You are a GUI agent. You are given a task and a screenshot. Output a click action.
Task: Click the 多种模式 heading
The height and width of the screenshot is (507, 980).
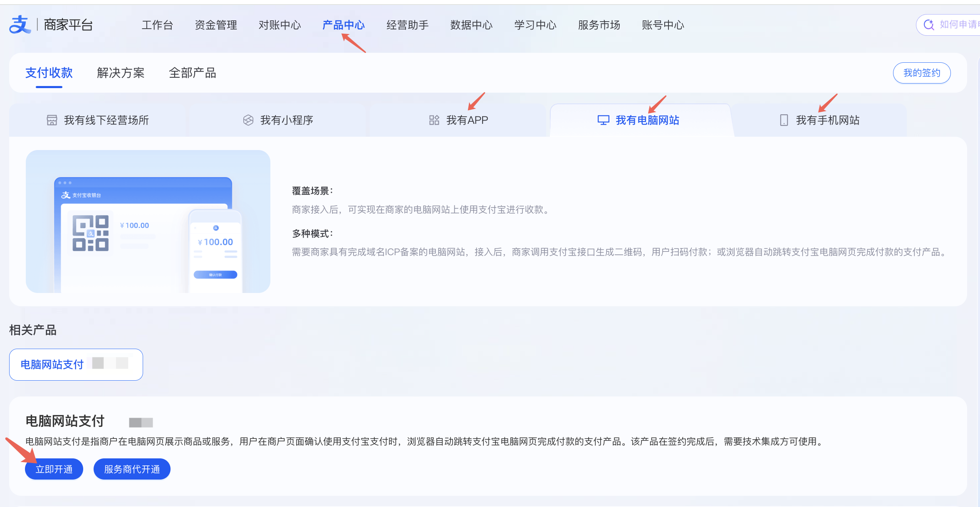tap(312, 234)
